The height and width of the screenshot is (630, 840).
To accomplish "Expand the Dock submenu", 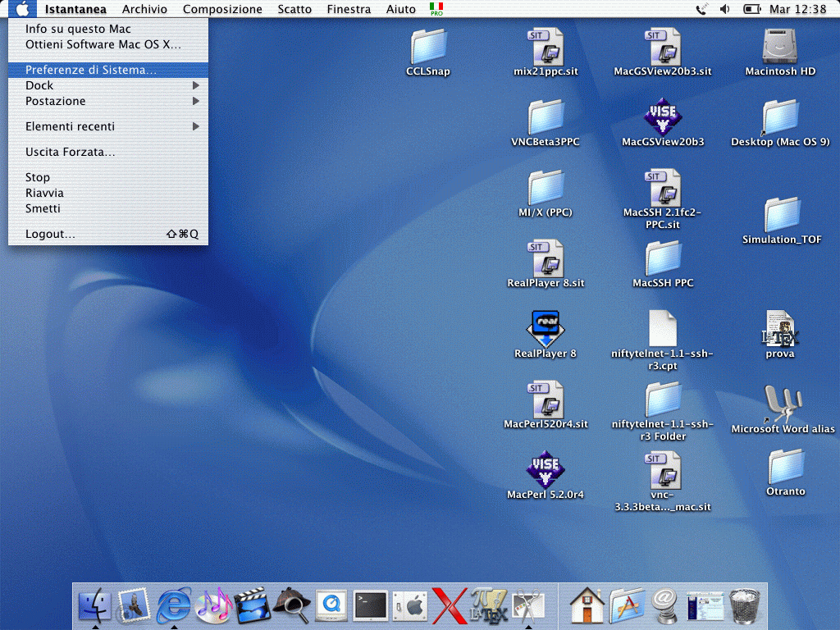I will tap(108, 85).
